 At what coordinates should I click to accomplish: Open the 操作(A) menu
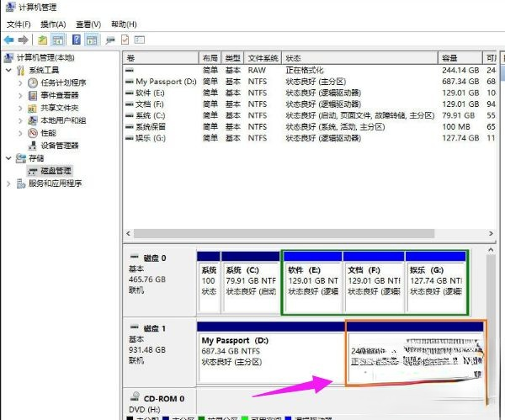tap(53, 24)
